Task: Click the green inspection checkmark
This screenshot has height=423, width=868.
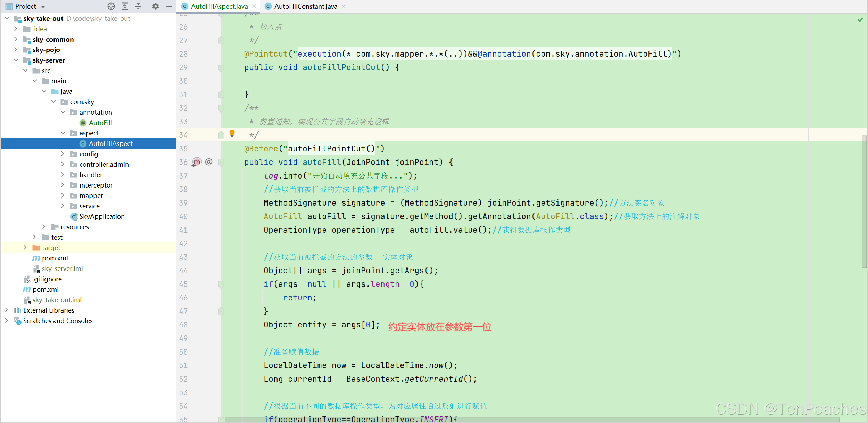Action: click(860, 20)
